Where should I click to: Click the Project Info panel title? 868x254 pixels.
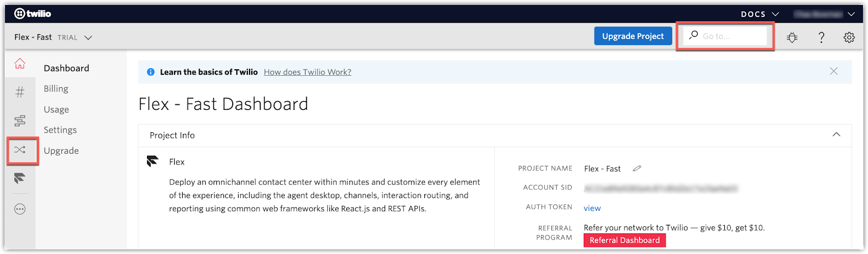[x=172, y=135]
